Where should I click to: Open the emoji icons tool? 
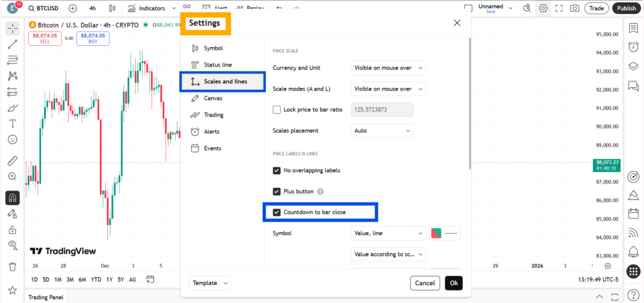click(13, 140)
